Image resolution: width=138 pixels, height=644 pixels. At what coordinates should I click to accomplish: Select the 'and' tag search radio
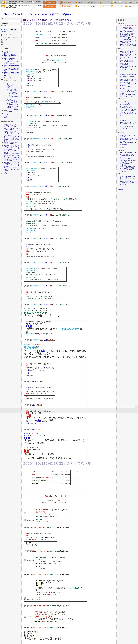pyautogui.click(x=5, y=29)
